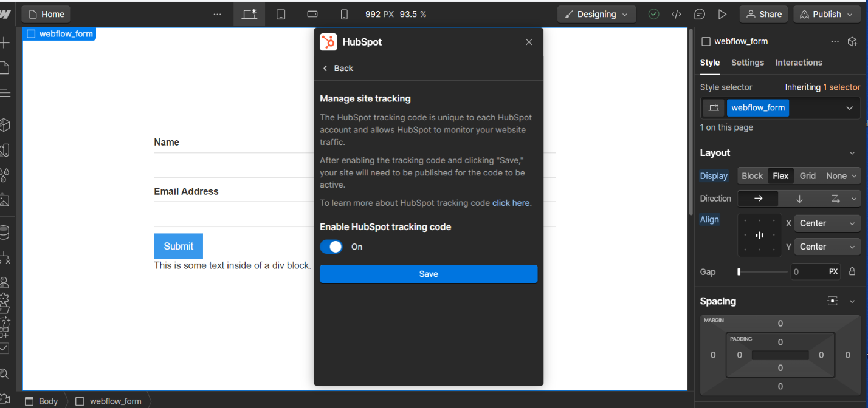Screen dimensions: 868x408
Task: Select webflow_form in breadcrumb bar
Action: pos(108,401)
